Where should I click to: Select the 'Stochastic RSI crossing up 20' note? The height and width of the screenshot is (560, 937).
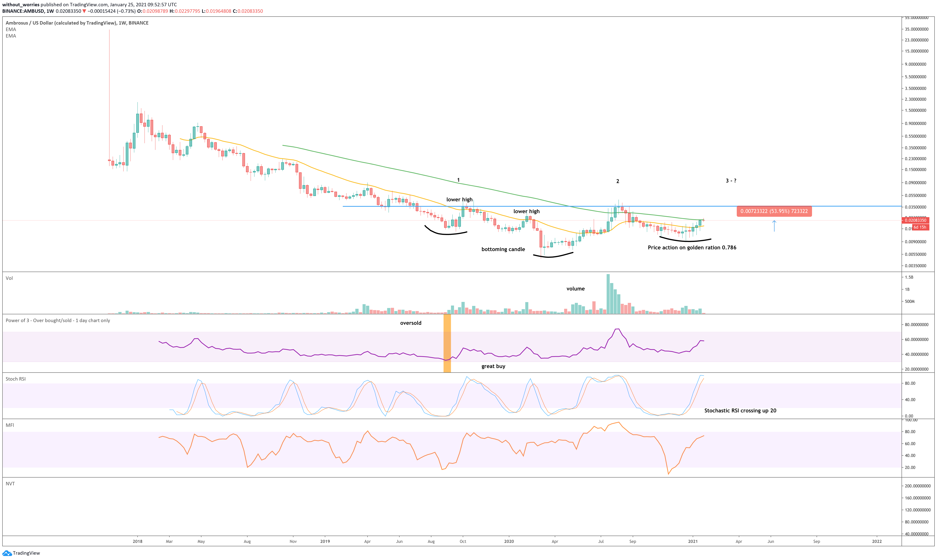(740, 410)
